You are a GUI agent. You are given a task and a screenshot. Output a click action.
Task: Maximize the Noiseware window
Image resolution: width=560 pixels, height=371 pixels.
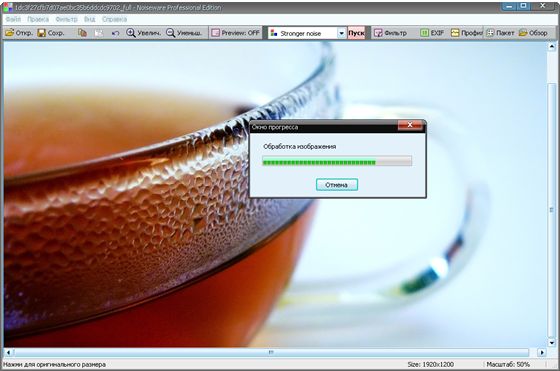pos(524,6)
